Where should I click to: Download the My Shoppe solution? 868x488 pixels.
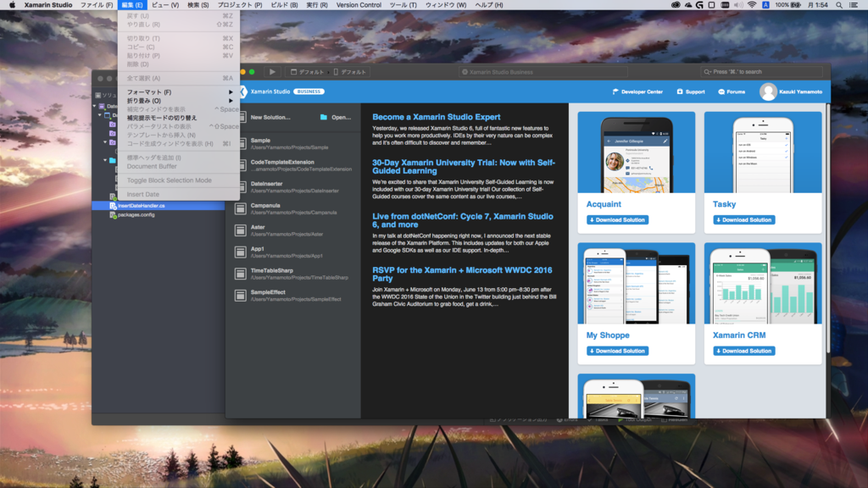coord(617,351)
